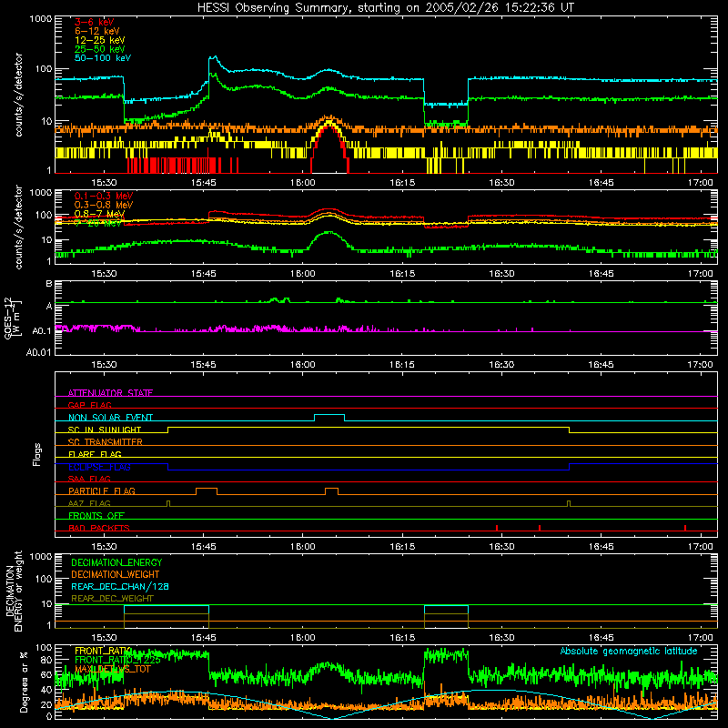Click the FRONTS_OFF flag label

pos(96,516)
